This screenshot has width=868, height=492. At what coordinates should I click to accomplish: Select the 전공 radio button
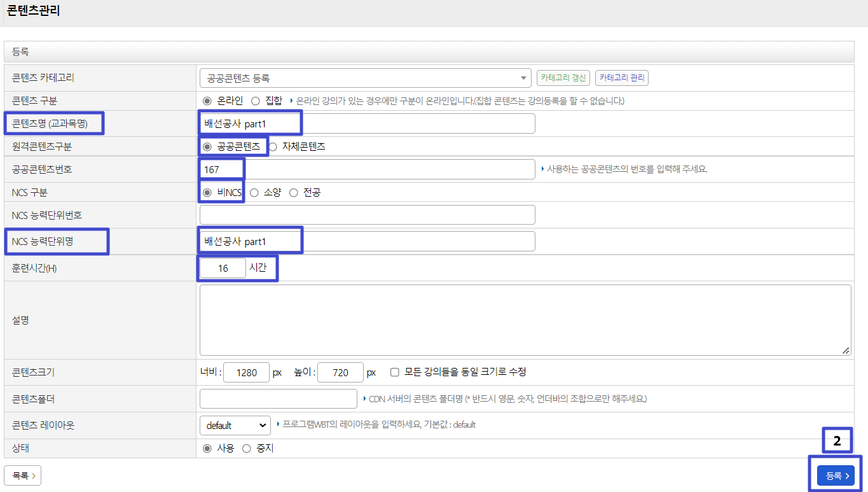(x=293, y=192)
